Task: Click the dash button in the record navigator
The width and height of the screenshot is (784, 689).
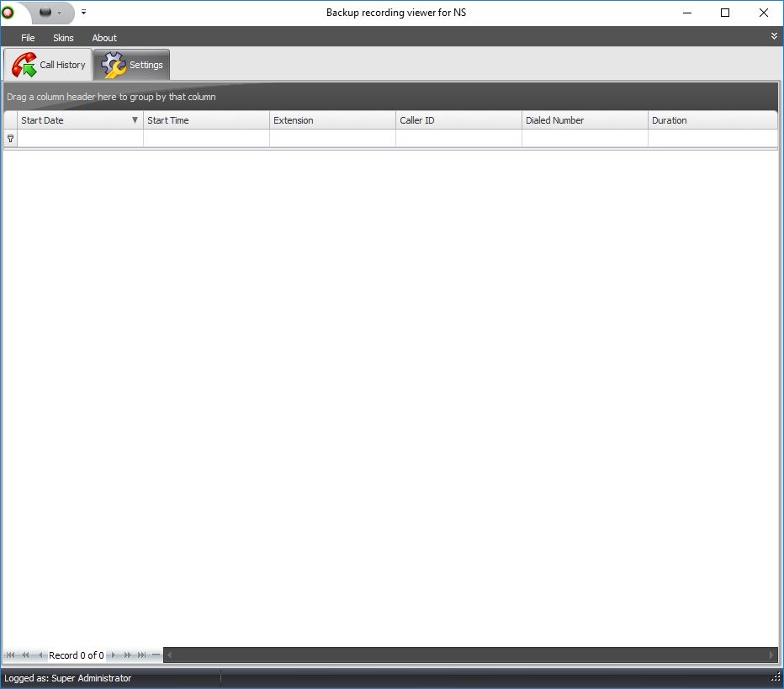Action: 155,655
